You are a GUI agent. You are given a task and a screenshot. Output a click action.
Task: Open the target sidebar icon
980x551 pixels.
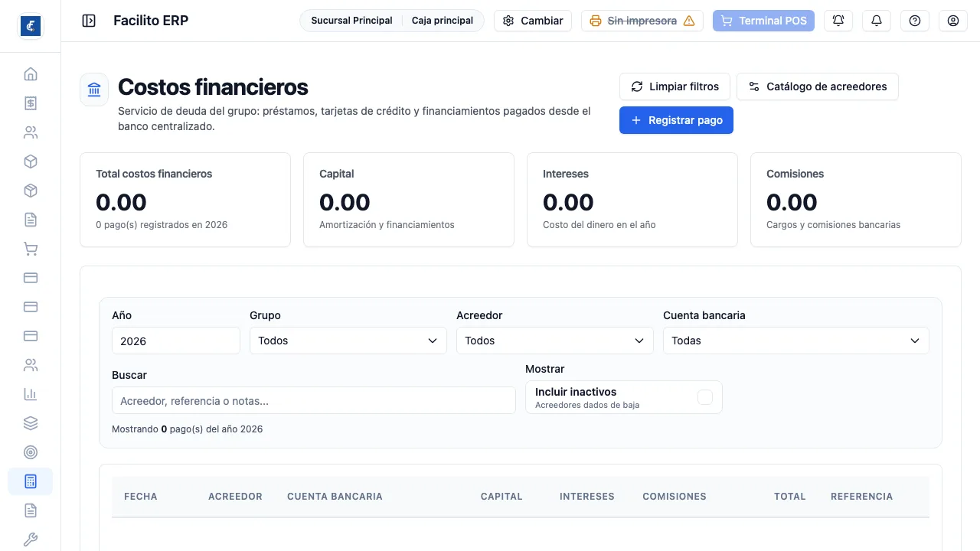point(31,452)
